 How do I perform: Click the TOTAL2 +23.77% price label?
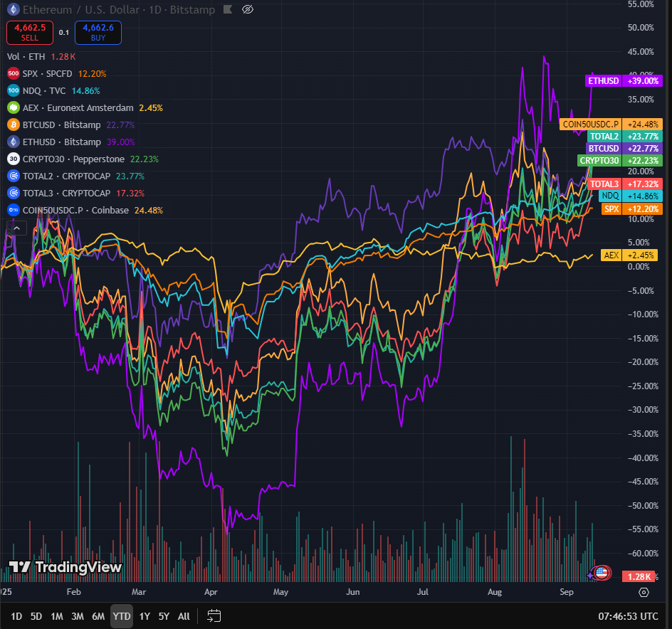tap(625, 136)
